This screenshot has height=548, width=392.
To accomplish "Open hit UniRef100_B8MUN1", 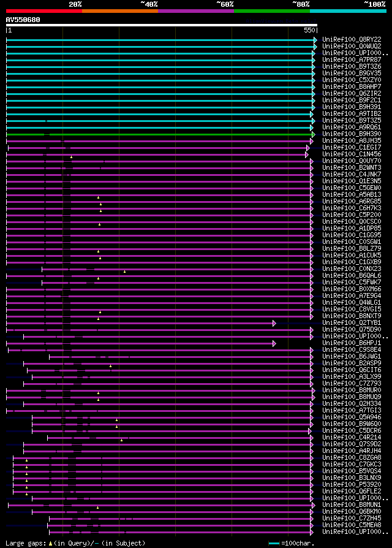I will 352,505.
